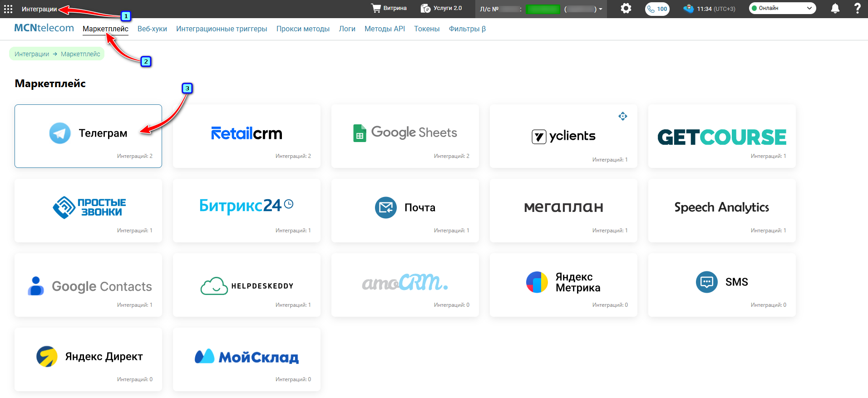This screenshot has width=868, height=398.
Task: Click 'Интеграций: 2' on RetailCRM card
Action: point(293,156)
